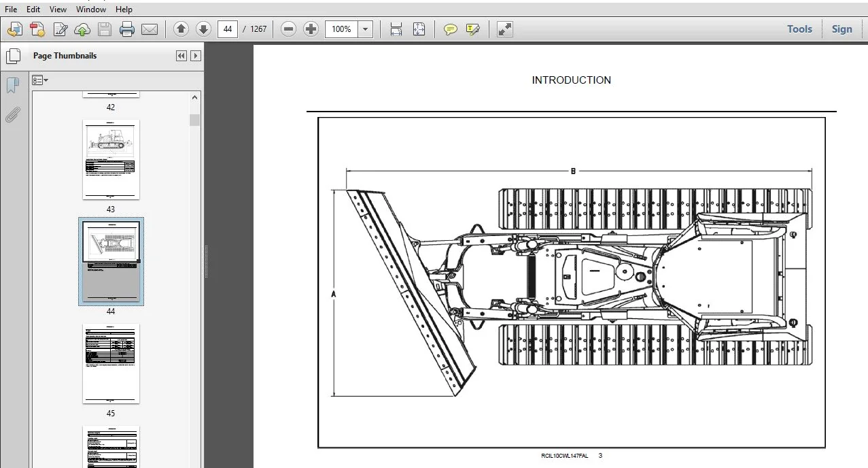The height and width of the screenshot is (468, 868).
Task: Open the View menu
Action: 58,10
